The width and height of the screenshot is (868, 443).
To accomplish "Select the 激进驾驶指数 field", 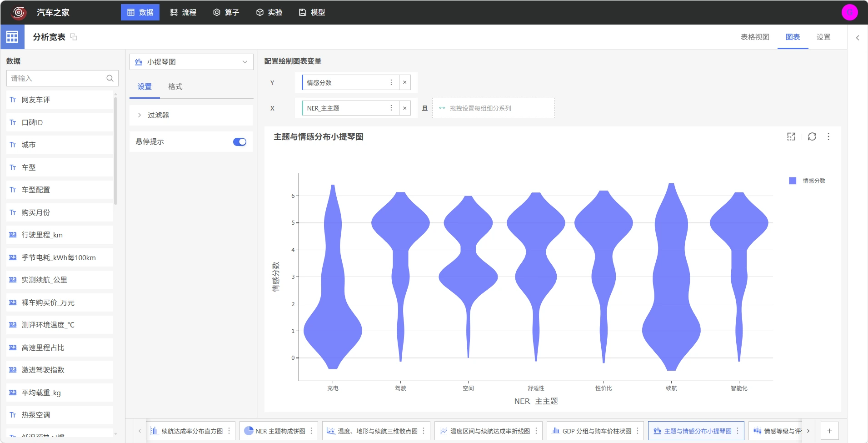I will click(60, 370).
